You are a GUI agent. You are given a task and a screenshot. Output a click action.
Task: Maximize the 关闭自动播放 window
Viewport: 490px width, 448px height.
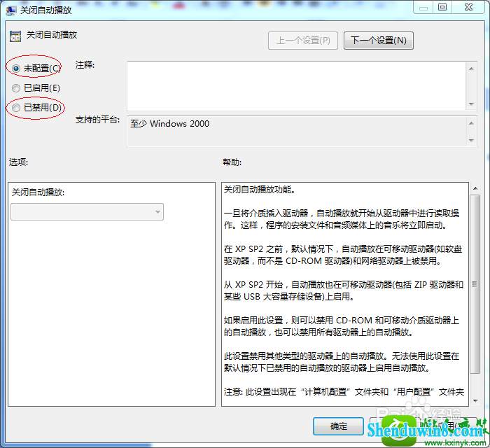tap(442, 8)
